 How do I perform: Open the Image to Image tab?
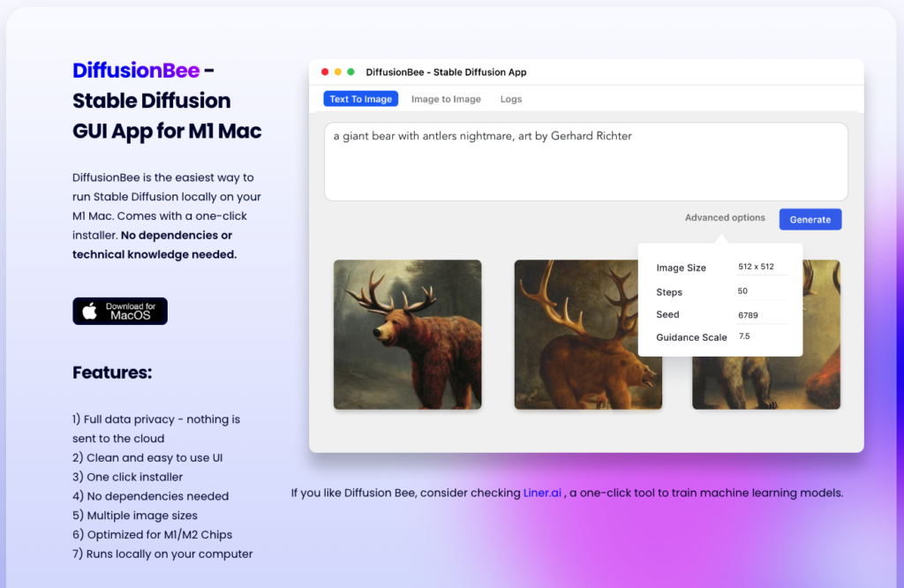coord(446,99)
